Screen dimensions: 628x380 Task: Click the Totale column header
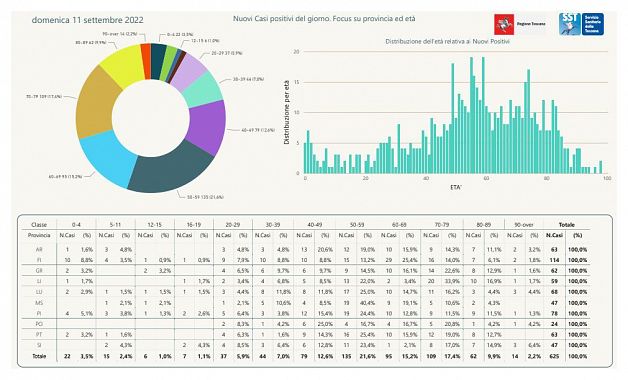566,225
